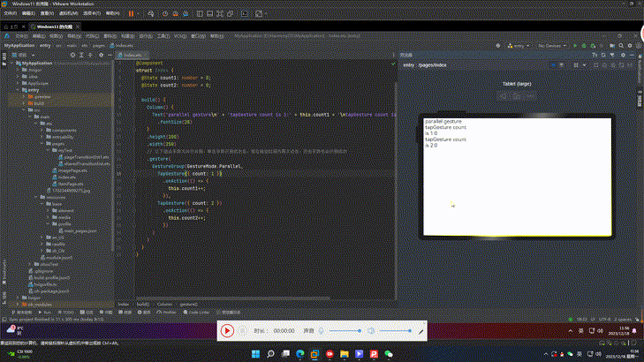The width and height of the screenshot is (644, 362).
Task: Open taskbar search magnifier
Action: tap(270, 354)
